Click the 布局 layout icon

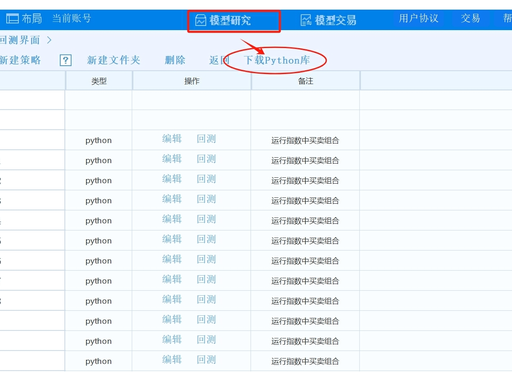click(13, 19)
